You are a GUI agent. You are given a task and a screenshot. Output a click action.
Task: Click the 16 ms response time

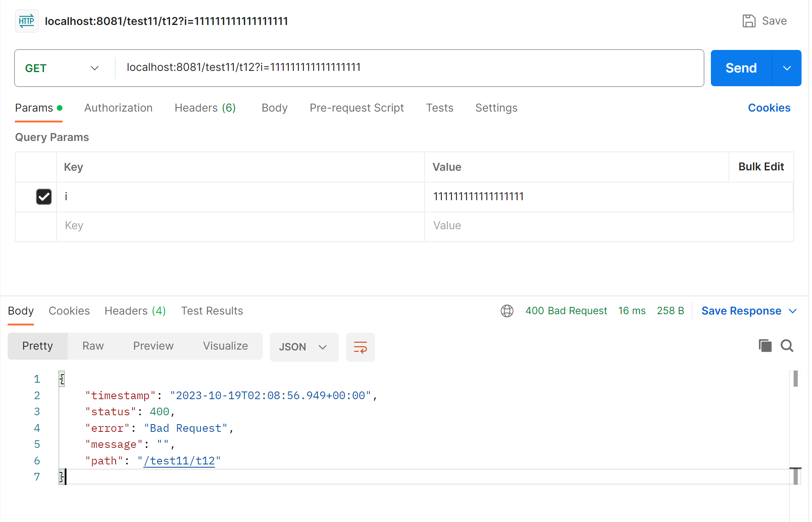click(632, 311)
